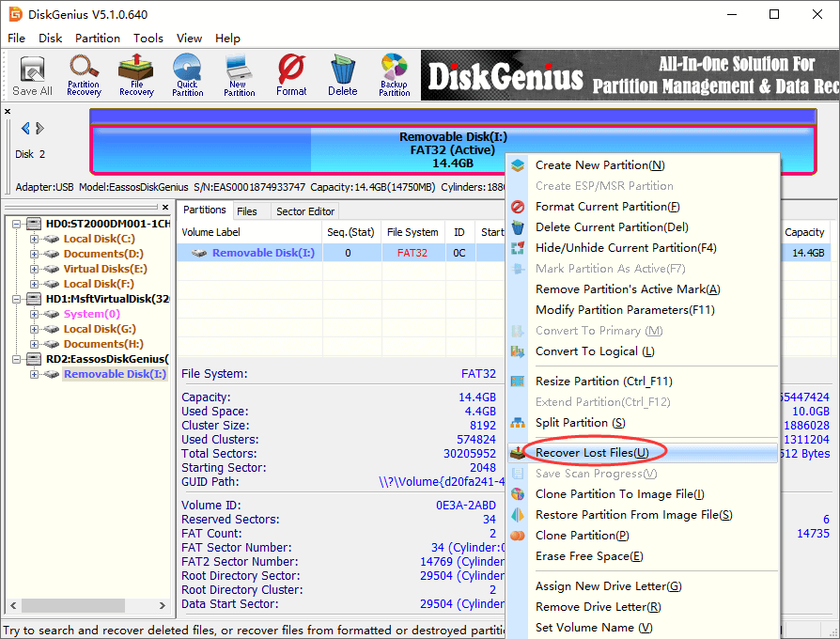Choose Recover Lost Files(U) in context menu
Image resolution: width=840 pixels, height=639 pixels.
click(592, 453)
